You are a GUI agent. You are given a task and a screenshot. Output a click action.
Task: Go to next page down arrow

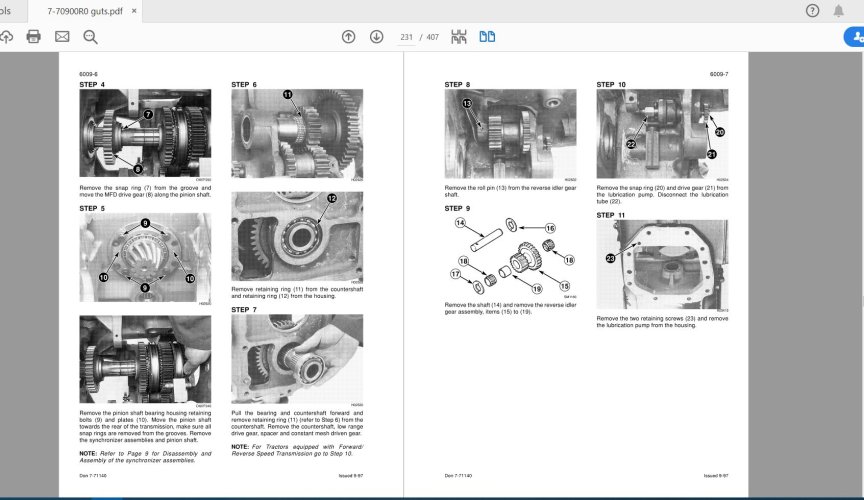pyautogui.click(x=376, y=37)
